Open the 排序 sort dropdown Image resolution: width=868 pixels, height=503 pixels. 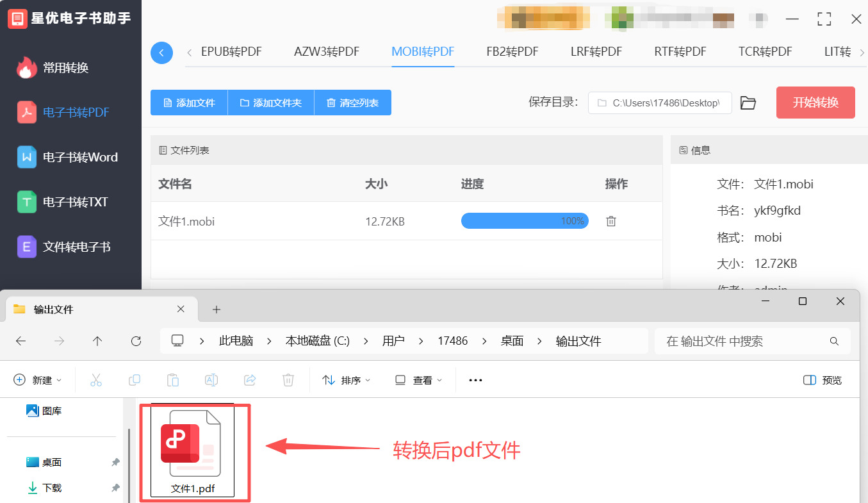(x=347, y=380)
